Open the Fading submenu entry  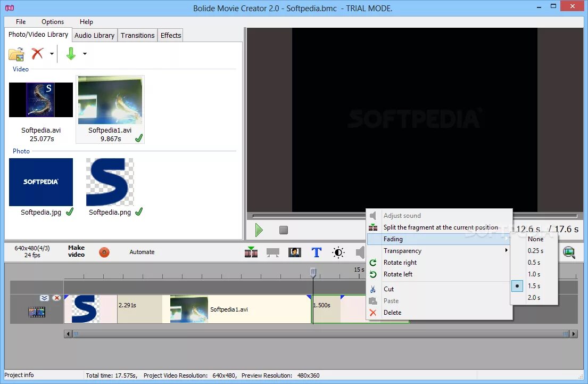439,239
